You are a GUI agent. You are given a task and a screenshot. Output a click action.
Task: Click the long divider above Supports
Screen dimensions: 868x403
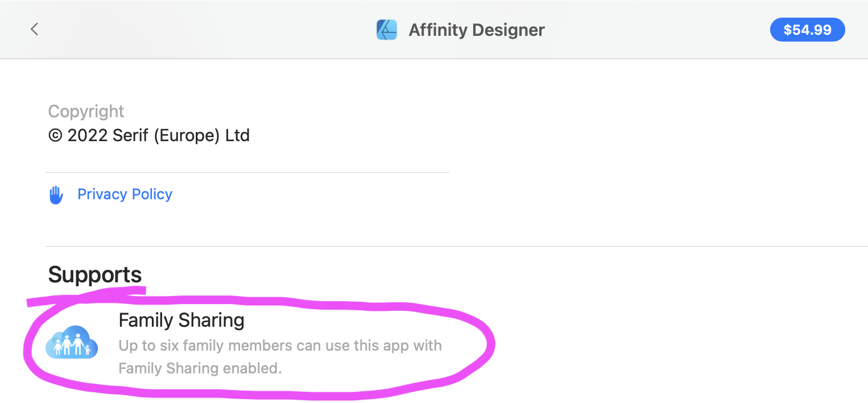(455, 246)
